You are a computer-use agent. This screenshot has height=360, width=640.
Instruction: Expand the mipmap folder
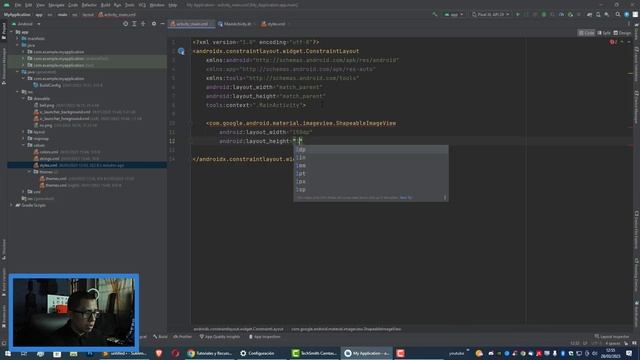(24, 138)
